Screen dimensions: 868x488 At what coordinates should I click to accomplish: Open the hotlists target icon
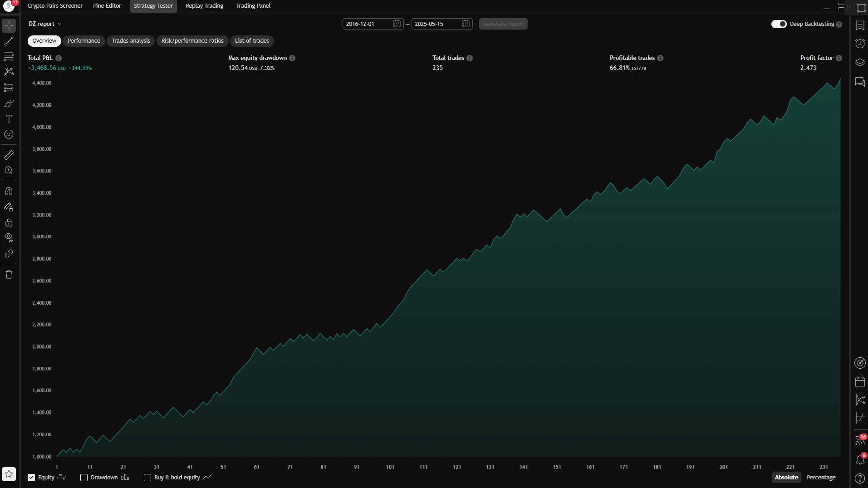[860, 363]
